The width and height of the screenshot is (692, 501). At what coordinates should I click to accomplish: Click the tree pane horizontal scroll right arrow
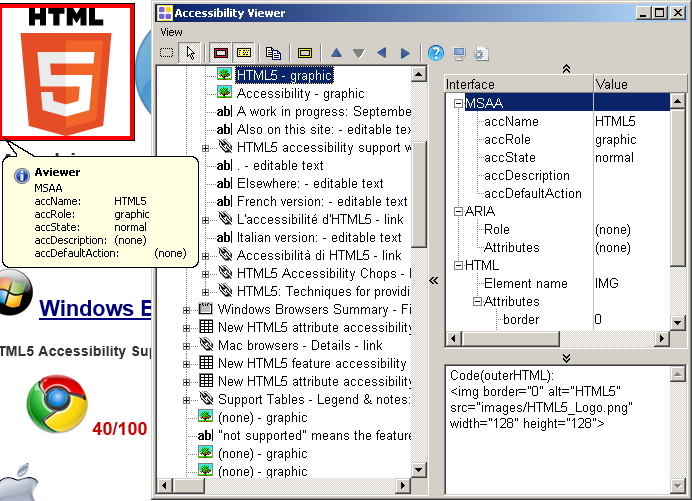tap(402, 486)
